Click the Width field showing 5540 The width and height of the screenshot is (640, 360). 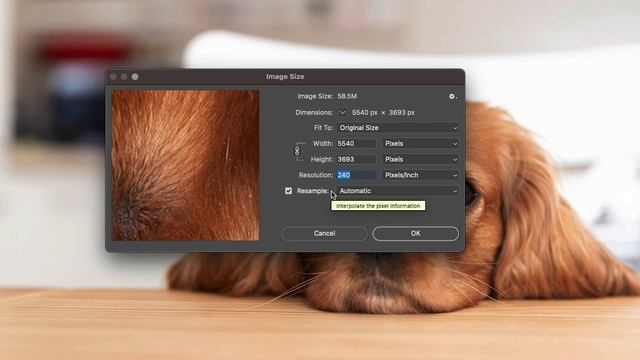pos(356,144)
